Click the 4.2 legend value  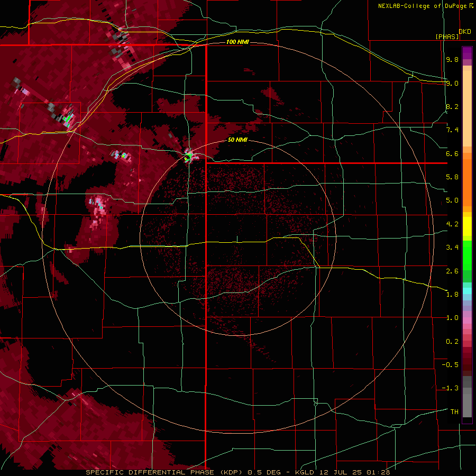(452, 224)
